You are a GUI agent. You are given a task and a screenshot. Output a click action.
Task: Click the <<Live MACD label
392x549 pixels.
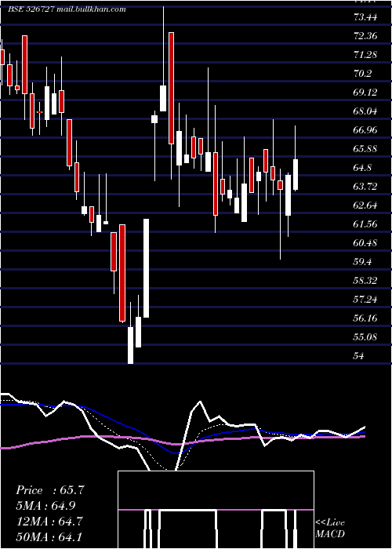click(330, 528)
